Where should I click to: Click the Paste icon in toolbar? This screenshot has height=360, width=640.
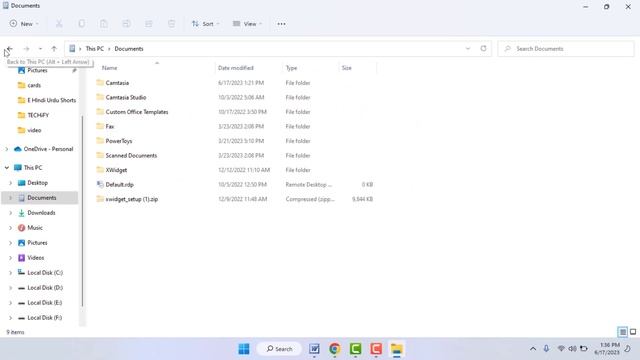(x=104, y=24)
